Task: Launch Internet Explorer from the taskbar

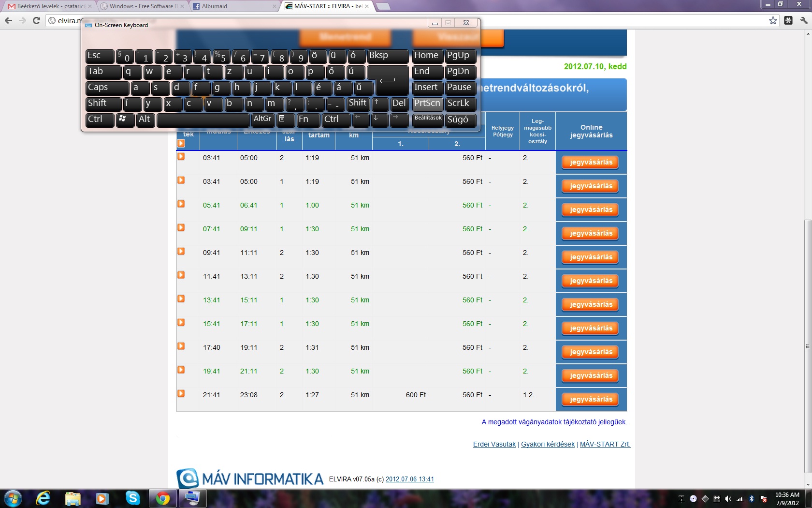Action: (43, 498)
